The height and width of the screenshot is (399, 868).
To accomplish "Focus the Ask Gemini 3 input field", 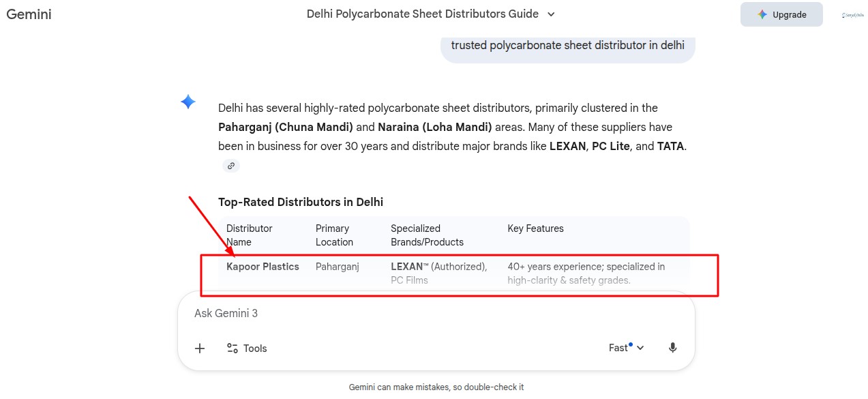I will point(409,314).
